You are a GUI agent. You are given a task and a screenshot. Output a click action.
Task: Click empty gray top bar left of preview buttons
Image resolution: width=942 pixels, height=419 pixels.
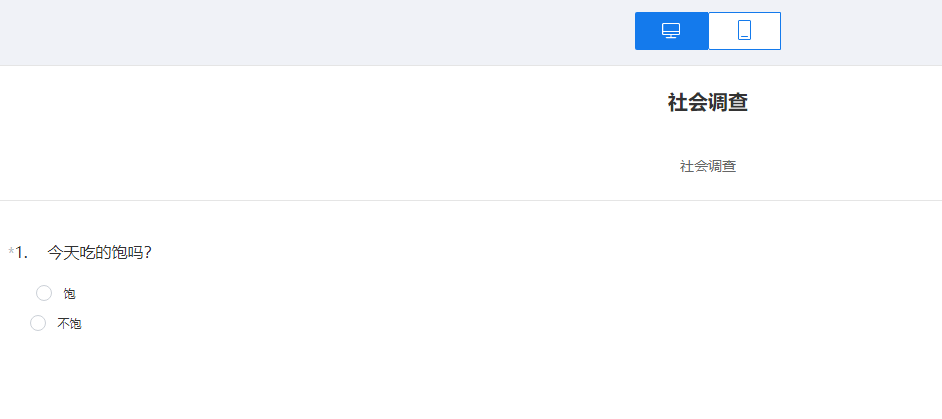tap(300, 32)
